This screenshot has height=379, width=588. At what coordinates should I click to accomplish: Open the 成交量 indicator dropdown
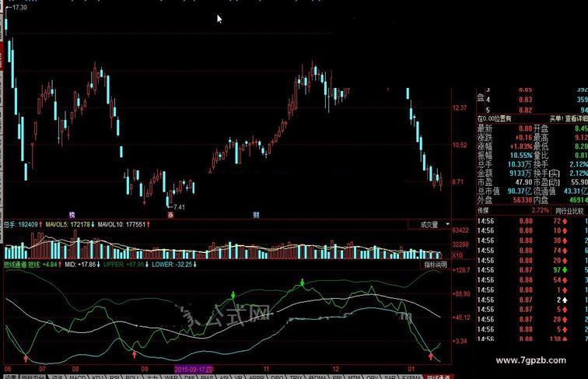[429, 225]
